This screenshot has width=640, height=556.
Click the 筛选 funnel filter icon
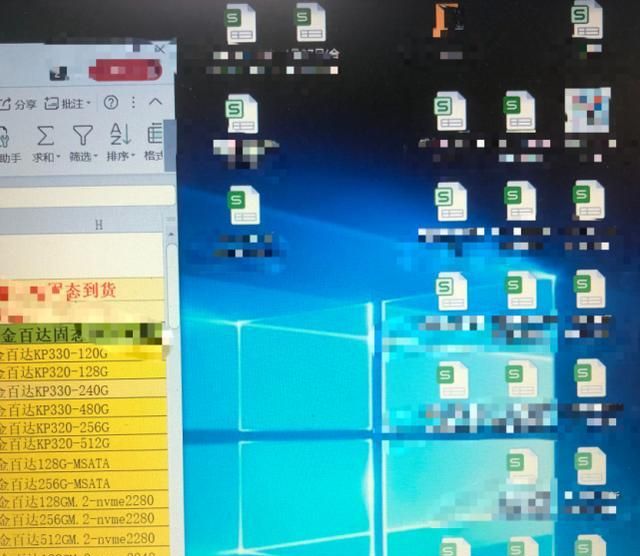83,136
